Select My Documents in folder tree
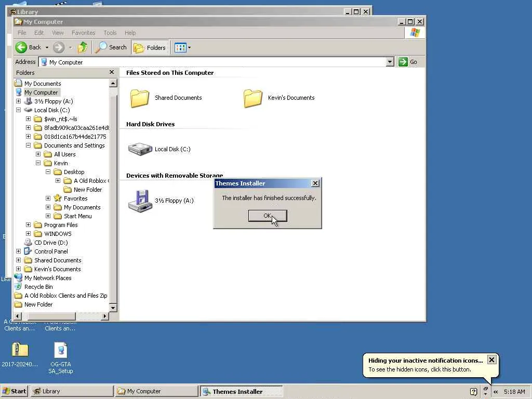This screenshot has height=399, width=532. 43,84
